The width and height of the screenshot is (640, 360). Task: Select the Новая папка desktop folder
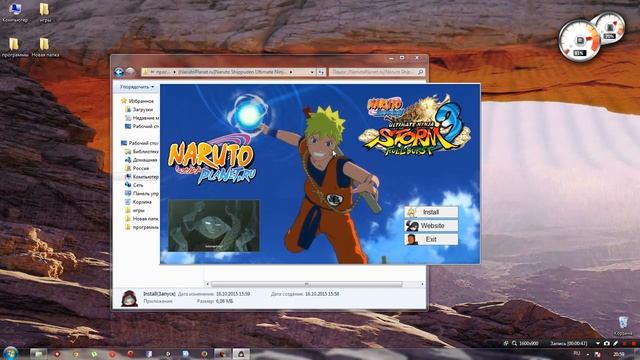click(x=45, y=47)
